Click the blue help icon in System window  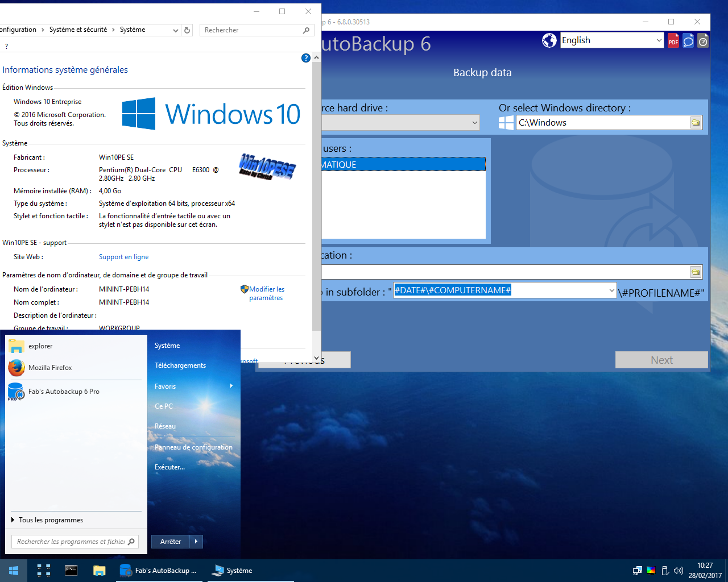click(305, 58)
